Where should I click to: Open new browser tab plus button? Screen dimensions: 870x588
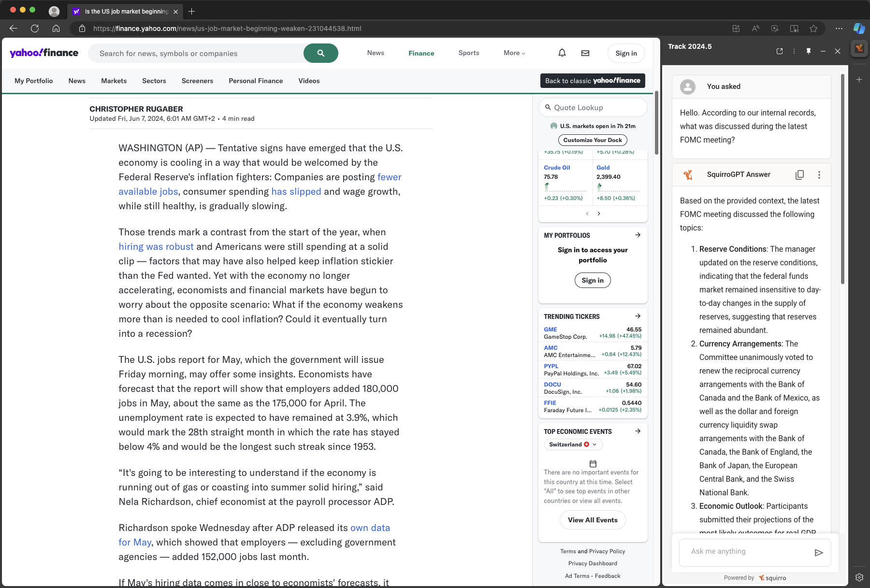pos(192,11)
